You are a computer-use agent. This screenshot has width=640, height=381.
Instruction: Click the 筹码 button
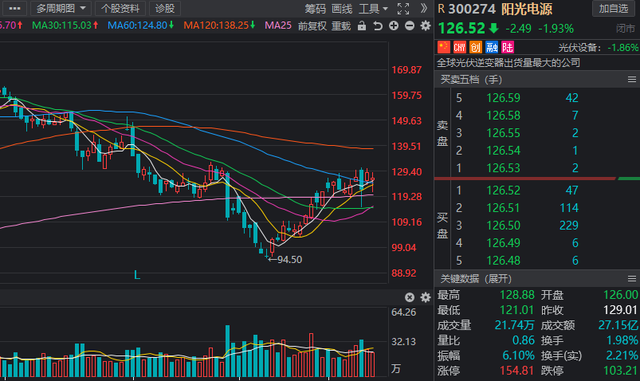[315, 9]
